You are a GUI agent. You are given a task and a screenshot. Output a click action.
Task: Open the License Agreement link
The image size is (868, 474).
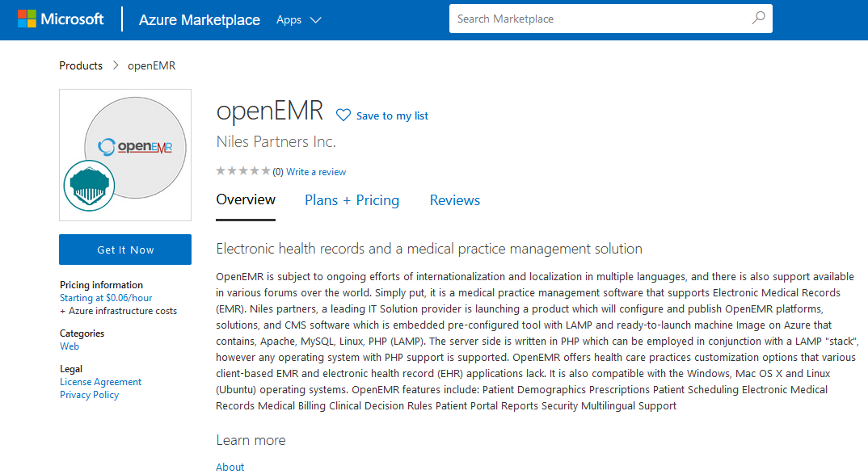(x=100, y=382)
